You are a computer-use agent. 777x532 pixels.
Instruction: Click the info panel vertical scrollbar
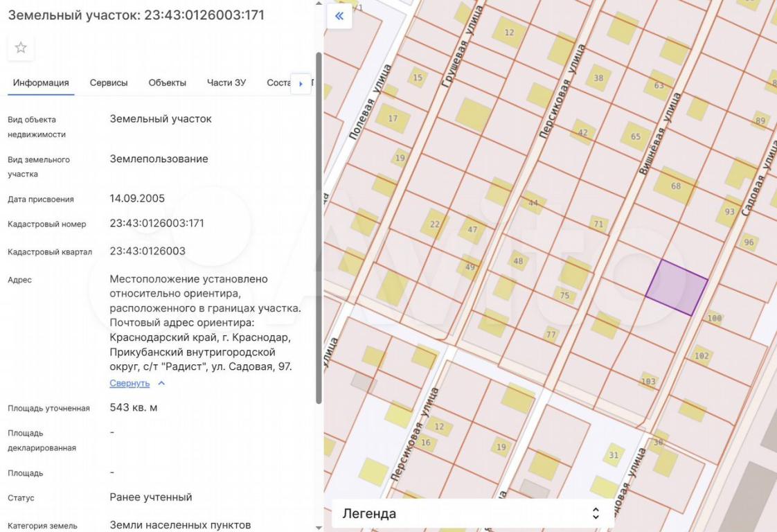point(319,229)
